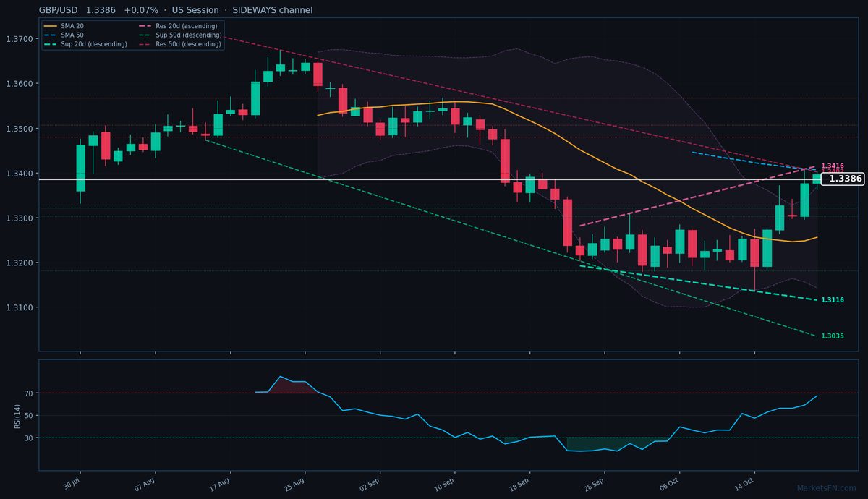The height and width of the screenshot is (499, 868).
Task: Click the 06 Oct date label
Action: (669, 485)
